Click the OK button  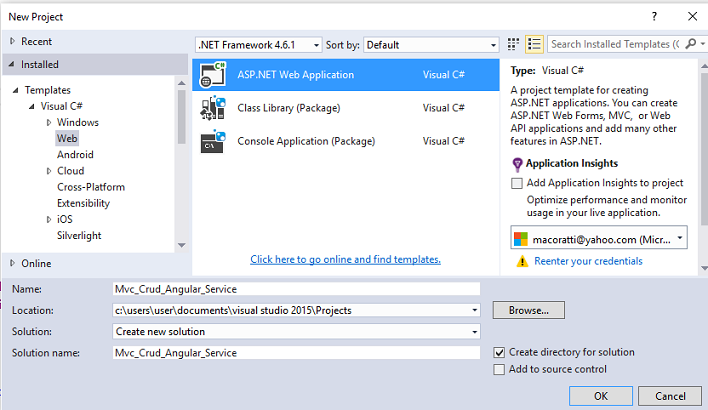click(x=601, y=396)
